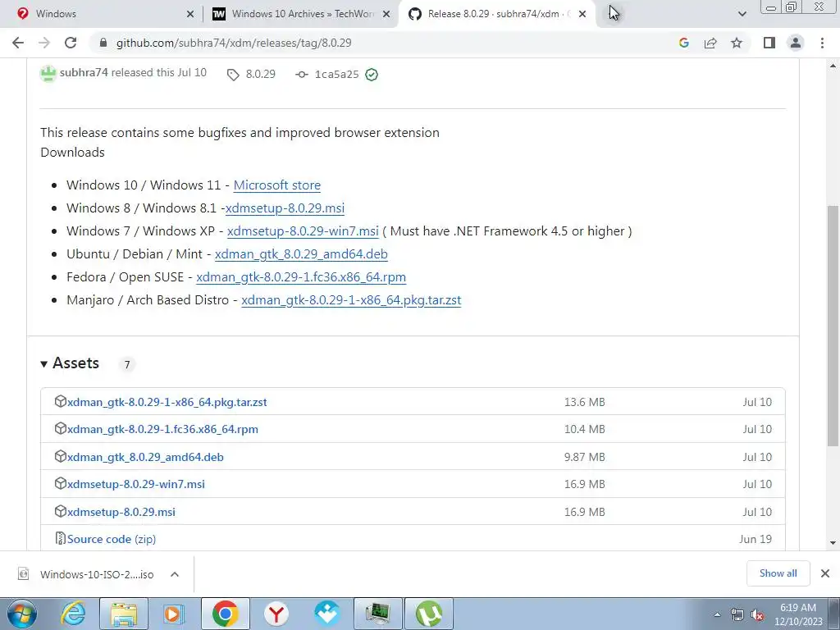Open the blue diamond app on taskbar
840x630 pixels.
pos(326,614)
